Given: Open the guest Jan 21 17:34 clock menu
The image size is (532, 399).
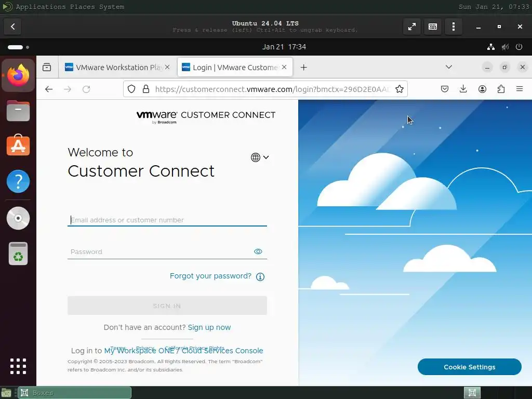Looking at the screenshot, I should click(284, 47).
